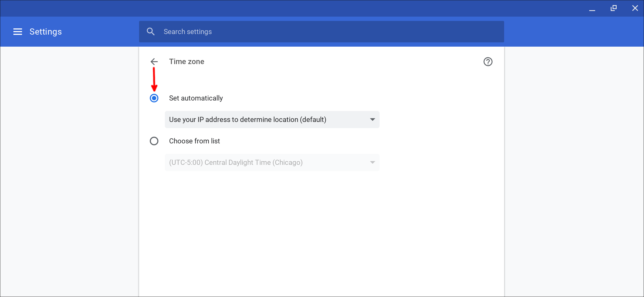Viewport: 644px width, 297px height.
Task: Minimize the Settings window
Action: (x=592, y=8)
